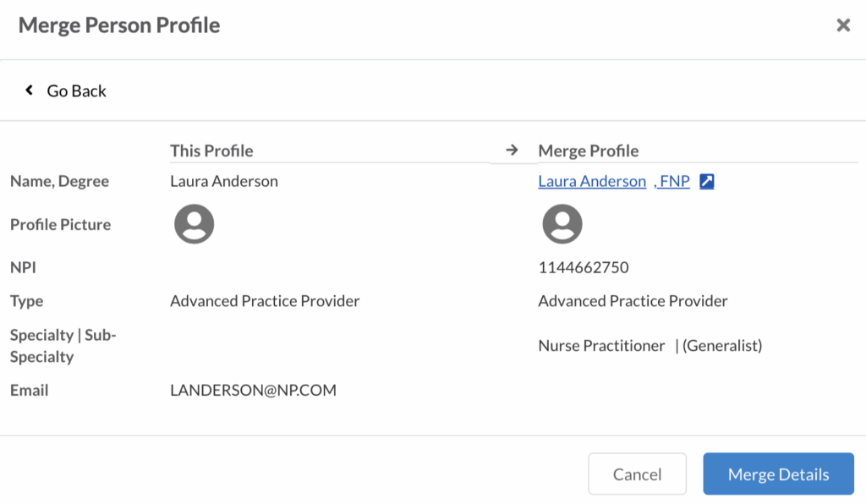
Task: Click the NPI number 1144662750
Action: [584, 268]
